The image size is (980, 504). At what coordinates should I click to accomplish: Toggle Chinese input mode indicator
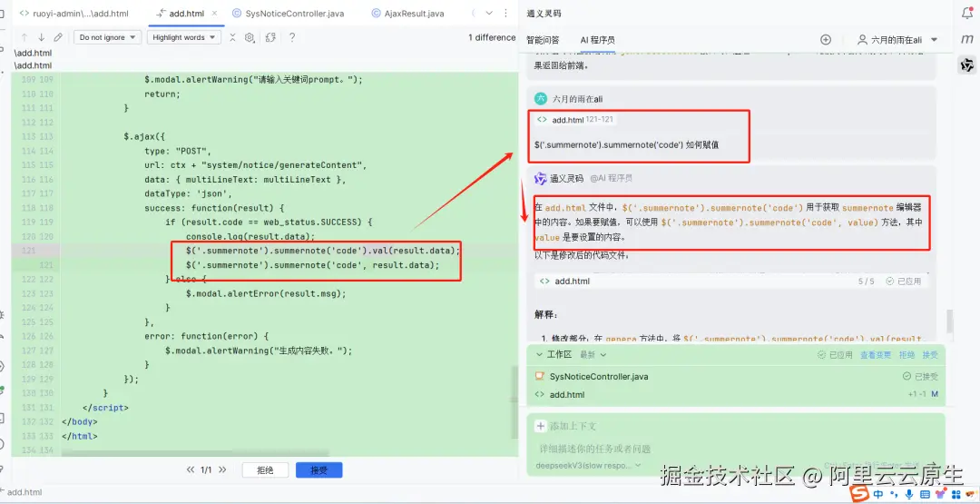(x=878, y=494)
